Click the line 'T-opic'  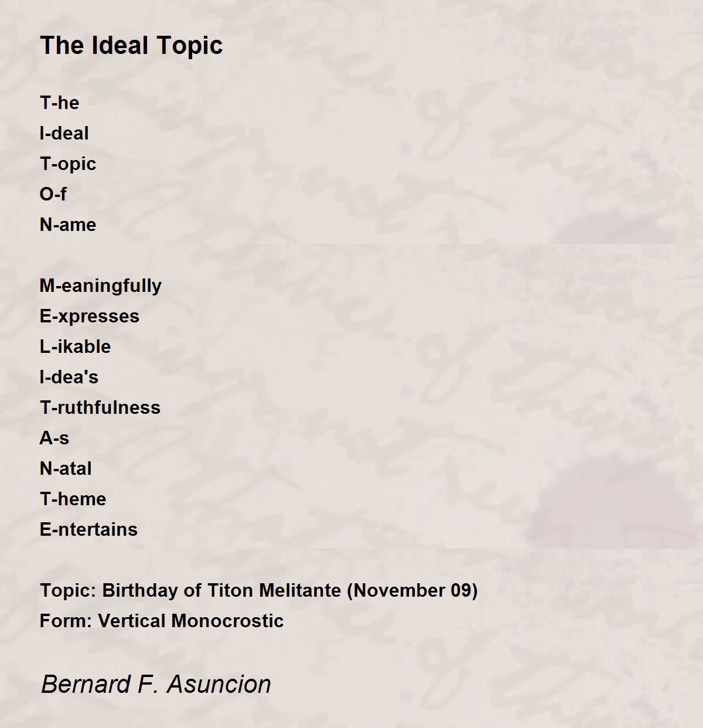click(x=68, y=164)
